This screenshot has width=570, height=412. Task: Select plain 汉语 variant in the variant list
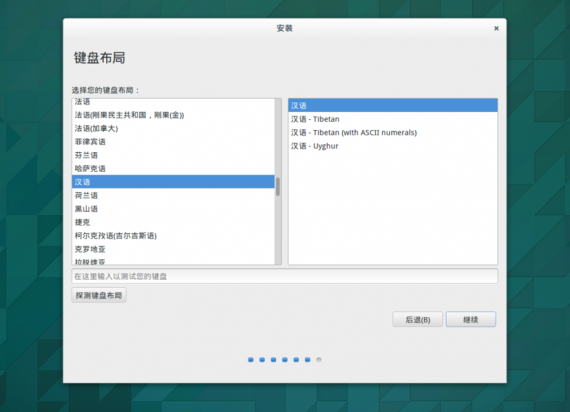[x=393, y=105]
